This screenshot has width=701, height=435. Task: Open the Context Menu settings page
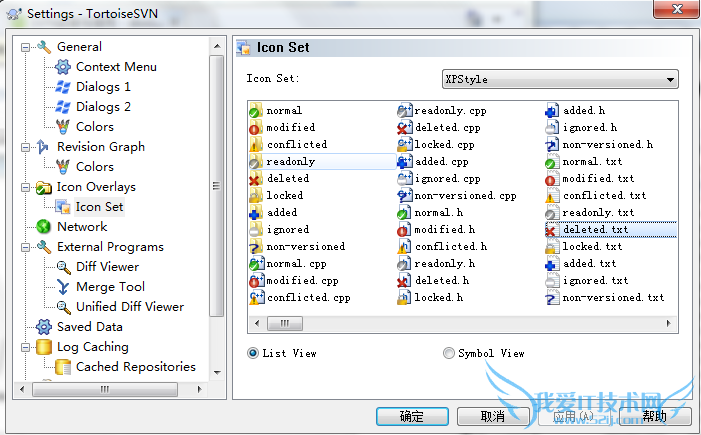116,67
